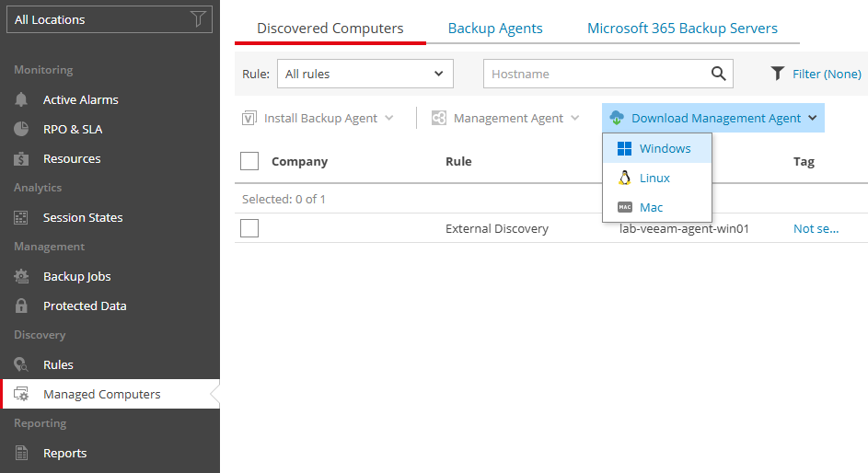Click the Resources dollar icon
This screenshot has width=868, height=473.
tap(21, 159)
